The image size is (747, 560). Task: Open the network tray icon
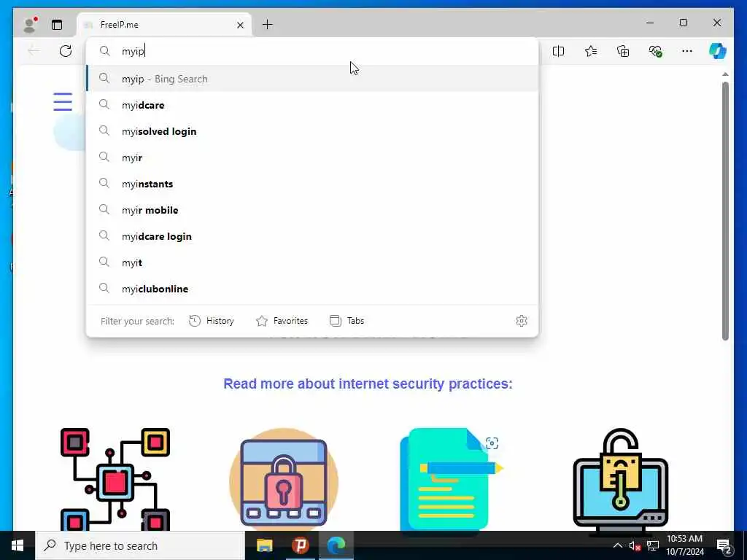click(653, 545)
